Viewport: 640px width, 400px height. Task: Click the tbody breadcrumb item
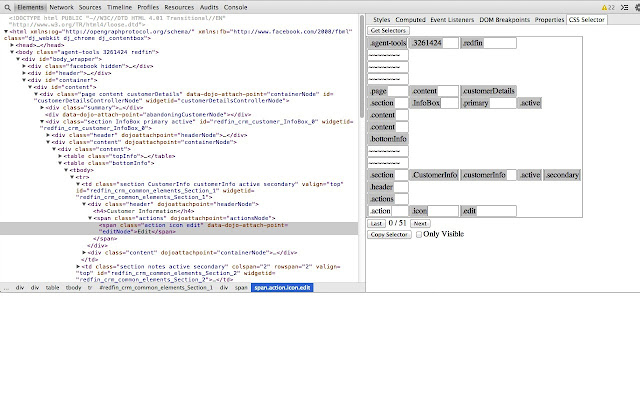pyautogui.click(x=73, y=288)
